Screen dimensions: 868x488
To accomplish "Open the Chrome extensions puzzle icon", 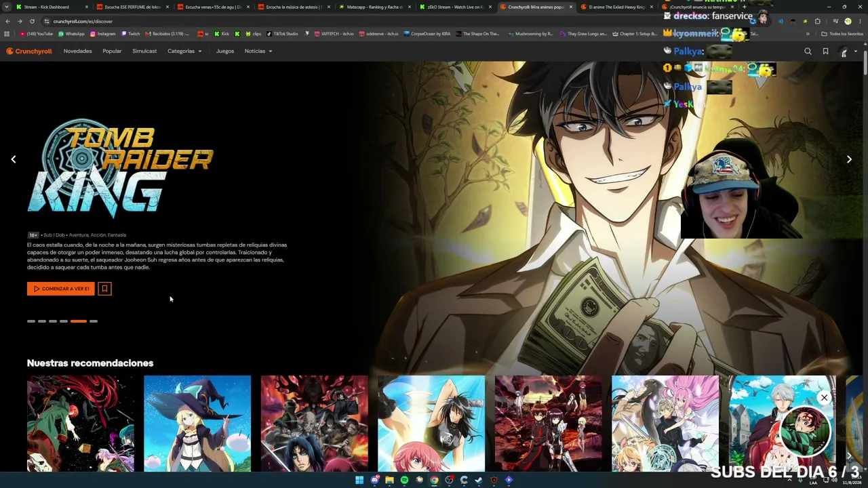I will (817, 21).
